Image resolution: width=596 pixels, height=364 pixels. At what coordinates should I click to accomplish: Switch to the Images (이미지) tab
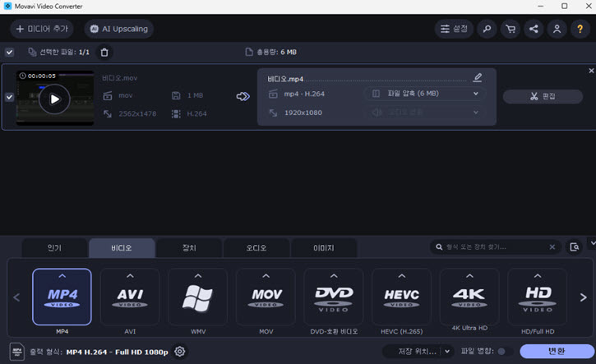click(323, 247)
